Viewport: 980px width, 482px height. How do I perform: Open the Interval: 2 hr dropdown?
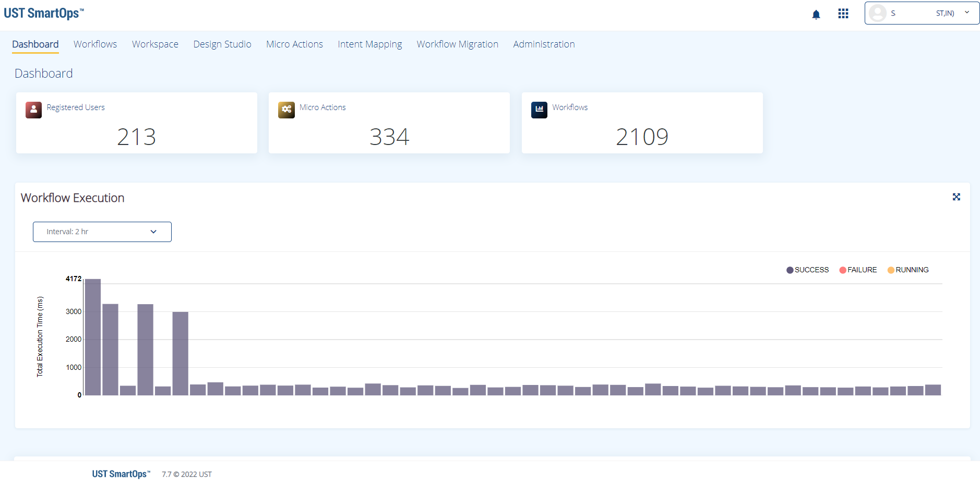(102, 232)
